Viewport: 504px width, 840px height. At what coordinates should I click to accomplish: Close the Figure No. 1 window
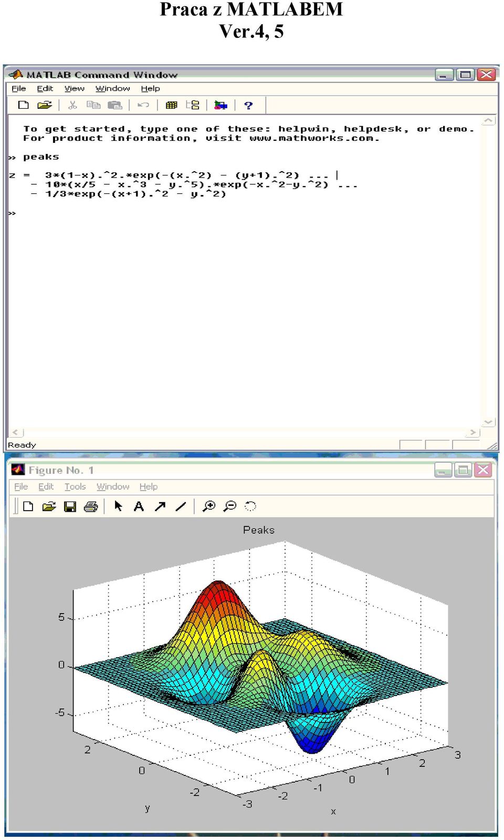click(483, 470)
